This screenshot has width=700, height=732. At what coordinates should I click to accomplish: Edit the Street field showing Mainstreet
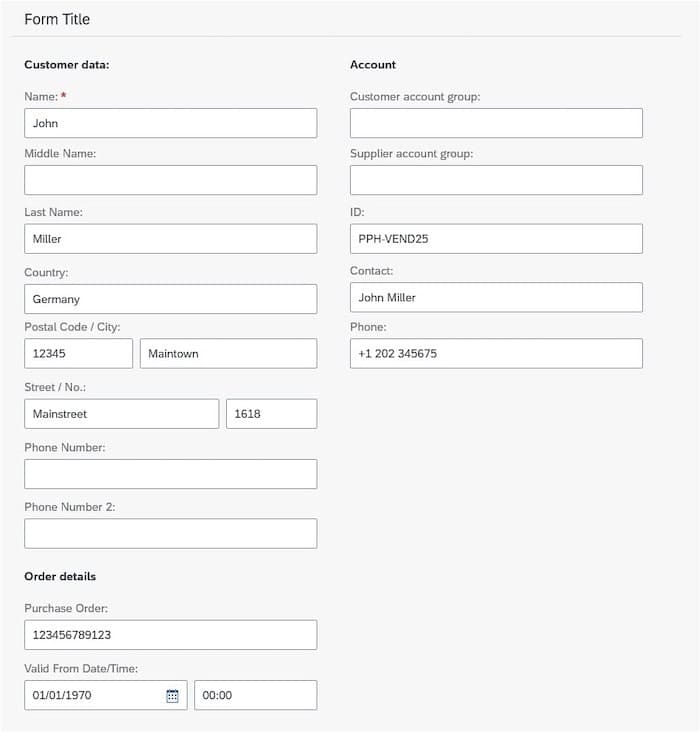pyautogui.click(x=121, y=414)
